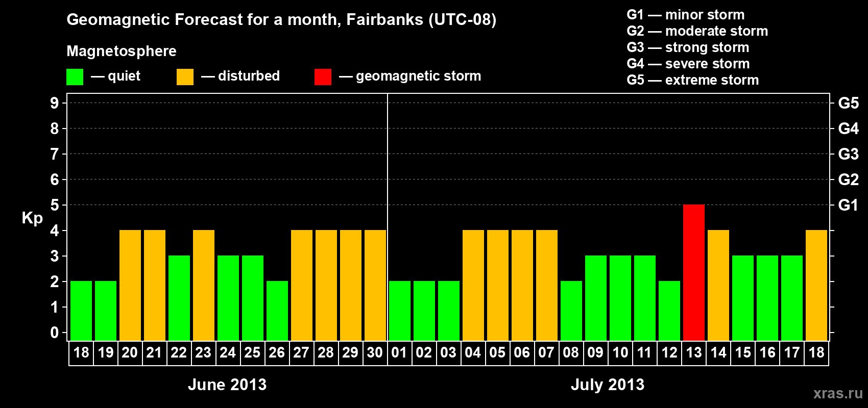Click the Kp axis value 5
The image size is (868, 408).
pos(55,205)
